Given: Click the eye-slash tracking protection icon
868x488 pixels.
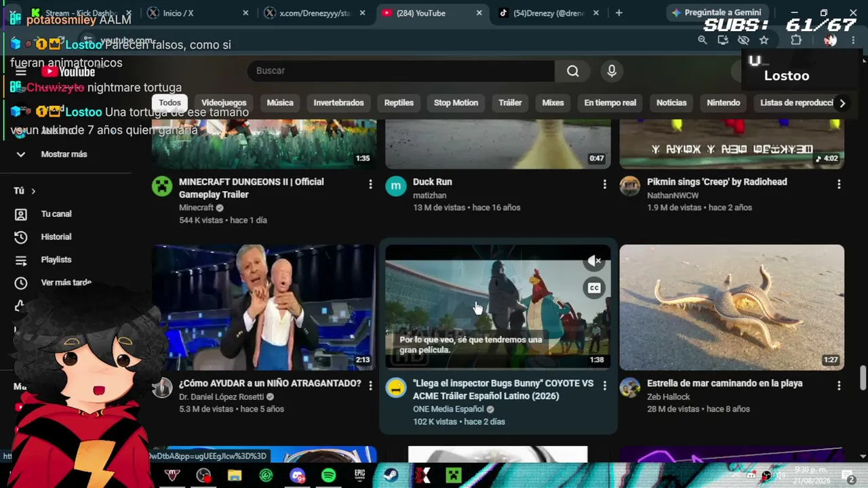Looking at the screenshot, I should 743,40.
